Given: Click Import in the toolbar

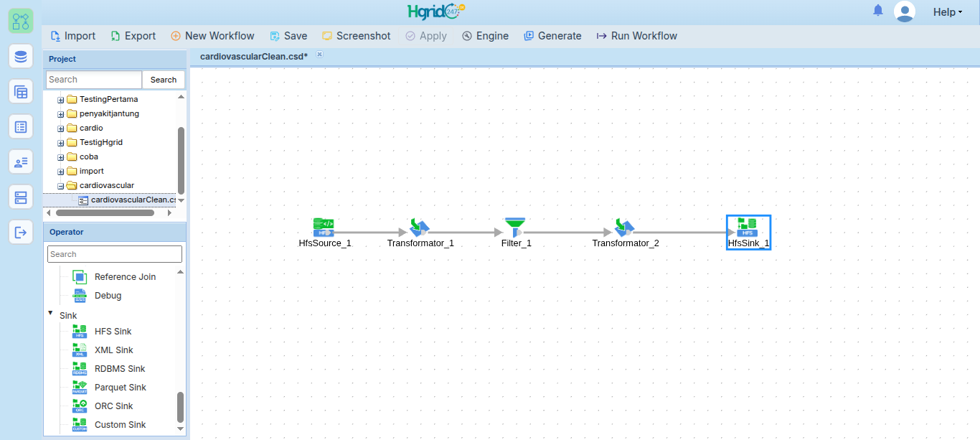Looking at the screenshot, I should click(73, 36).
